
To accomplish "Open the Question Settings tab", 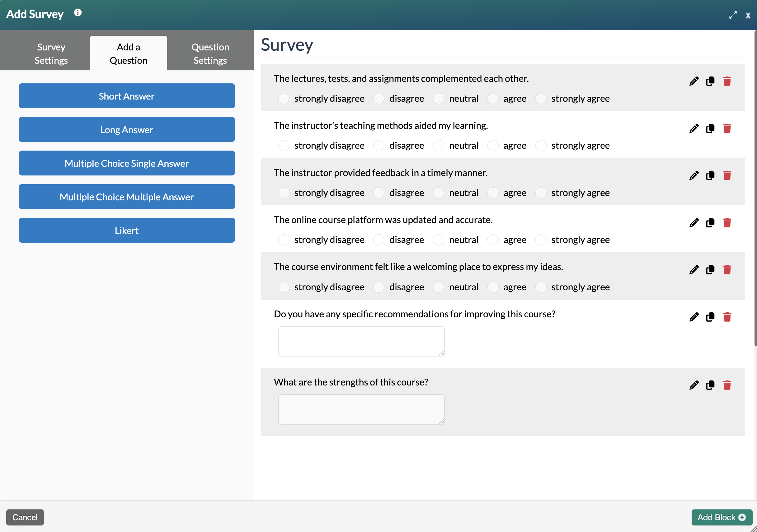I will [x=210, y=54].
